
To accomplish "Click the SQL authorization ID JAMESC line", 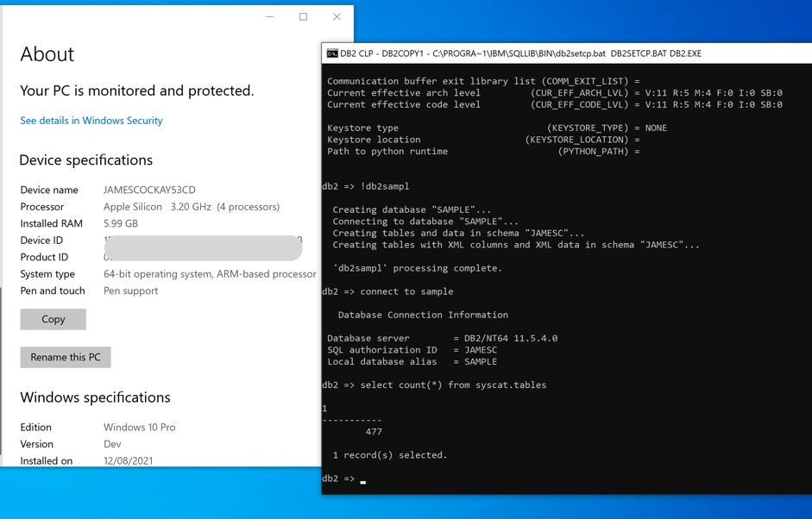I will 412,350.
